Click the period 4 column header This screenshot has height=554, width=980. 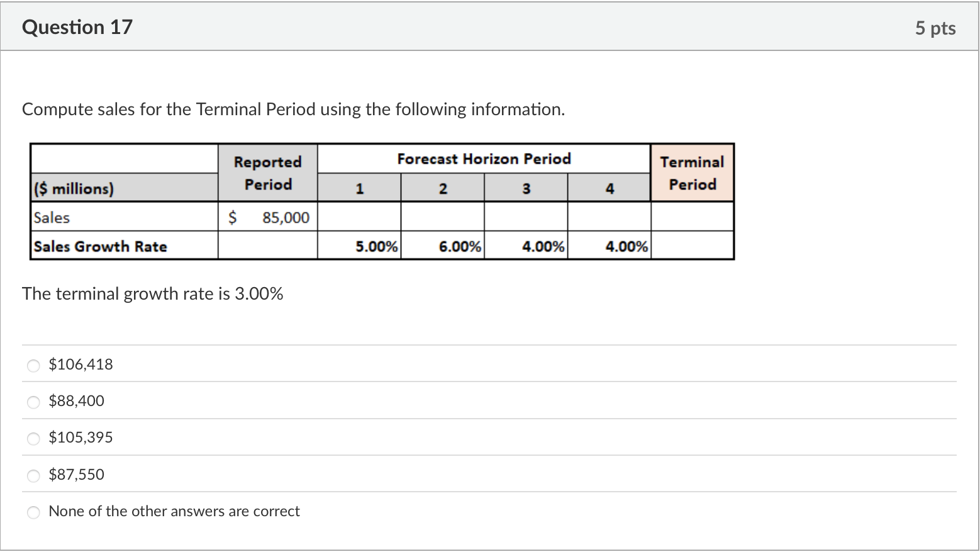[608, 187]
